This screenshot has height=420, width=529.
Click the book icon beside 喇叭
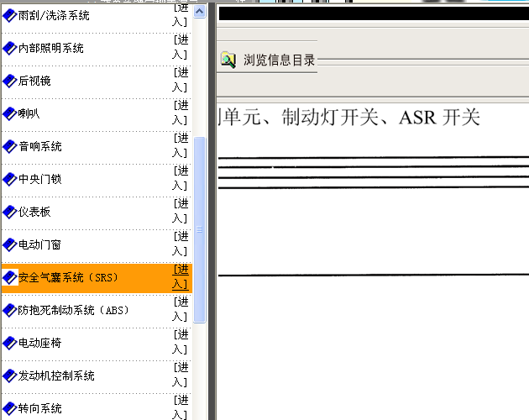9,113
